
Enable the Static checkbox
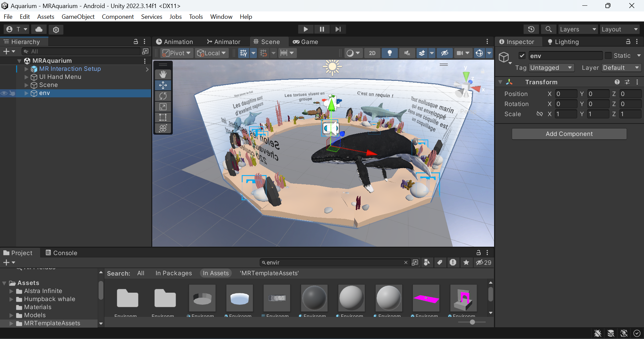coord(608,56)
